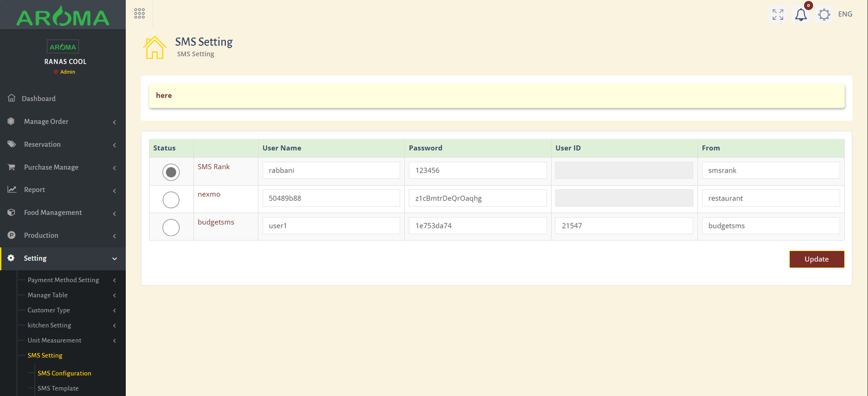Choose the budgetsms radio button
This screenshot has width=868, height=396.
click(171, 227)
